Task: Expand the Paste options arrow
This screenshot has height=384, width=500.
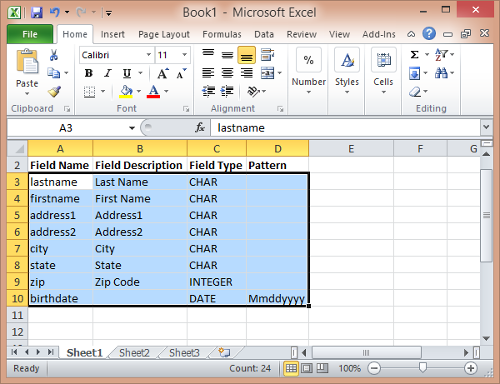Action: click(27, 94)
